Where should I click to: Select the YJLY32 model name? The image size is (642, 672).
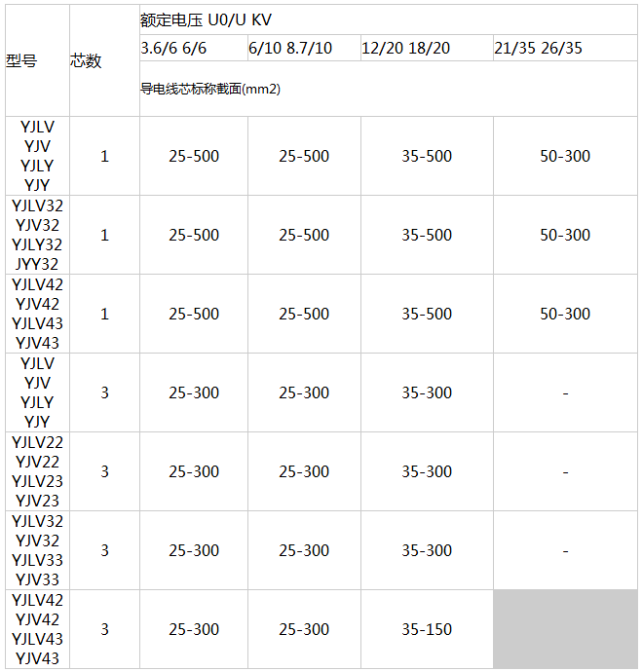[x=37, y=244]
